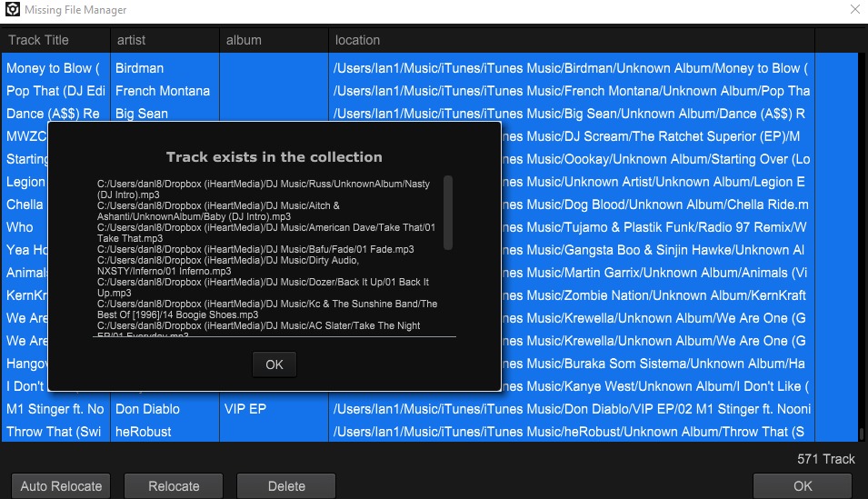Click the Aitch & Ashanti Baby path
This screenshot has width=868, height=499.
[218, 211]
